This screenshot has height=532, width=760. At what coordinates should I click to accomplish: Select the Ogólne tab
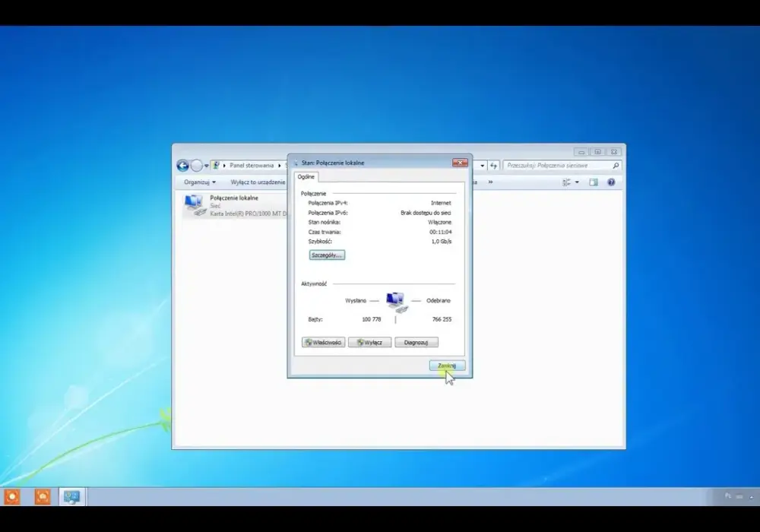pyautogui.click(x=306, y=177)
